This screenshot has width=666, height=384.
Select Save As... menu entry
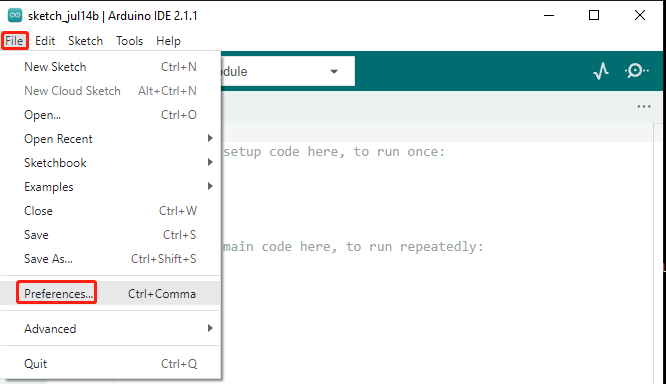110,259
